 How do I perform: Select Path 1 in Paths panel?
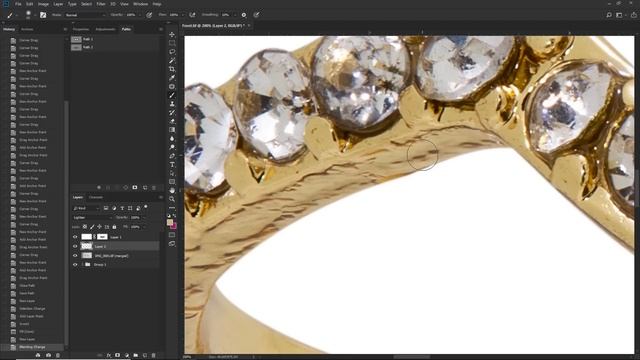pyautogui.click(x=115, y=39)
